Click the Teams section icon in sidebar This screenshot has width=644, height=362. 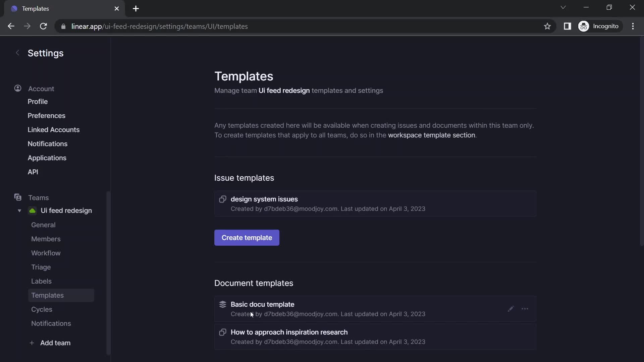pos(18,197)
